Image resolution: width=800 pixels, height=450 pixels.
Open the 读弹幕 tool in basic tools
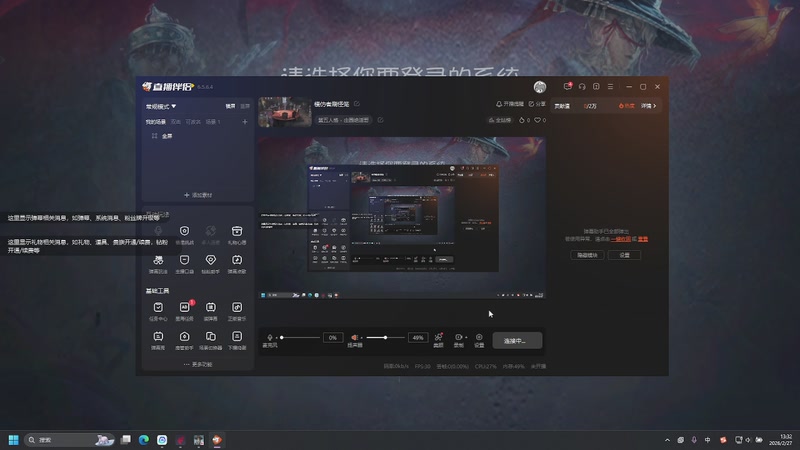211,311
